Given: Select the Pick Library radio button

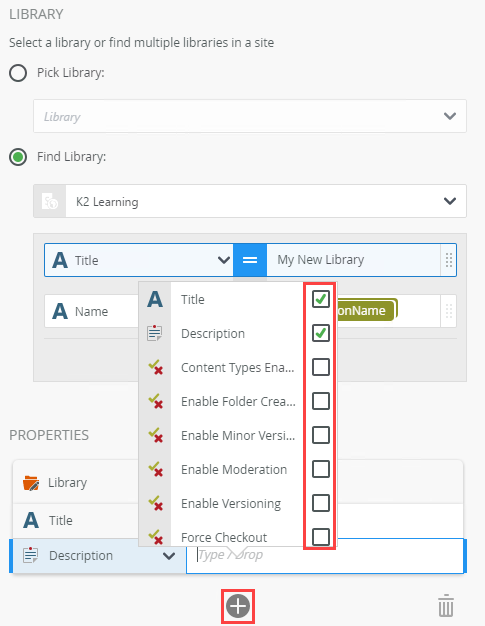Looking at the screenshot, I should coord(18,73).
